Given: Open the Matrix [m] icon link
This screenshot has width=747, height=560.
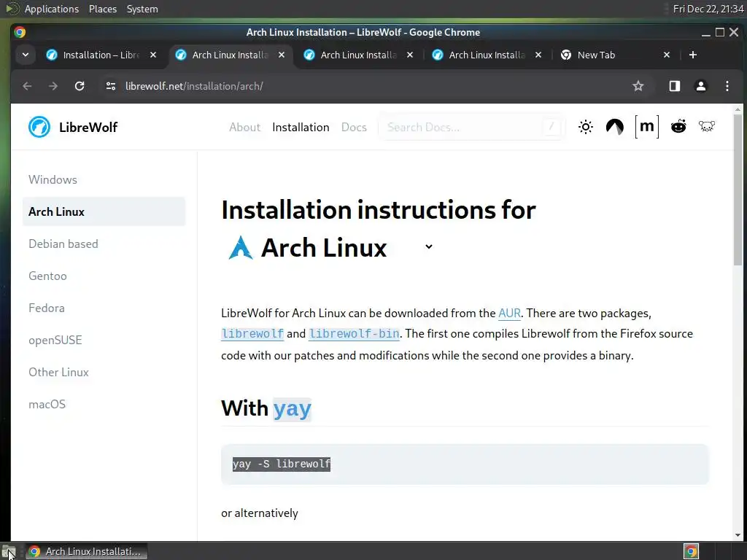Looking at the screenshot, I should (x=646, y=127).
